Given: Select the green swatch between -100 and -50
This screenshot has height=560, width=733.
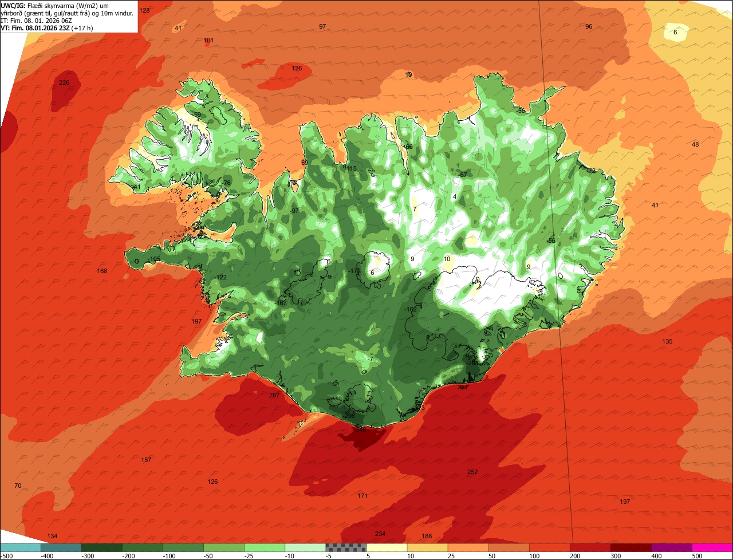Looking at the screenshot, I should coord(183,547).
